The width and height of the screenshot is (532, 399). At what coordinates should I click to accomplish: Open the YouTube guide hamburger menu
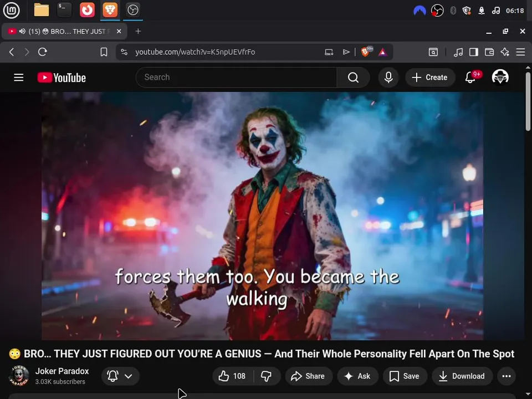click(x=19, y=78)
